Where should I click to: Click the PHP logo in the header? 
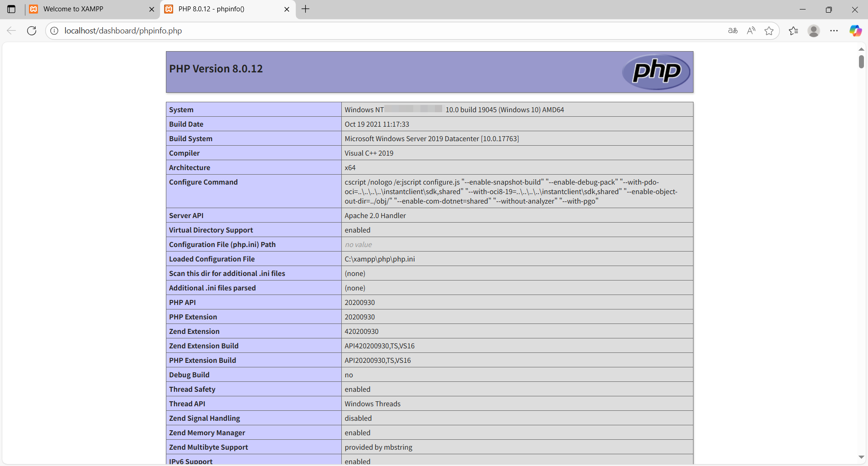(656, 72)
